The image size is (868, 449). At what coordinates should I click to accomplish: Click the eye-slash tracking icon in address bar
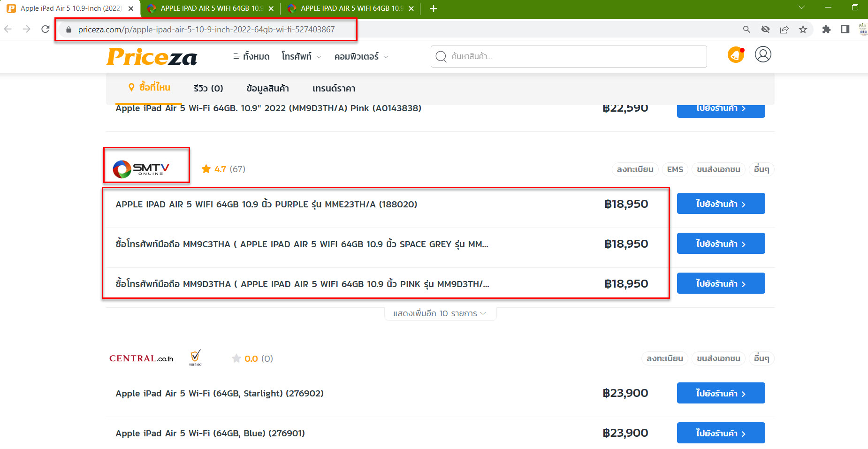click(765, 30)
